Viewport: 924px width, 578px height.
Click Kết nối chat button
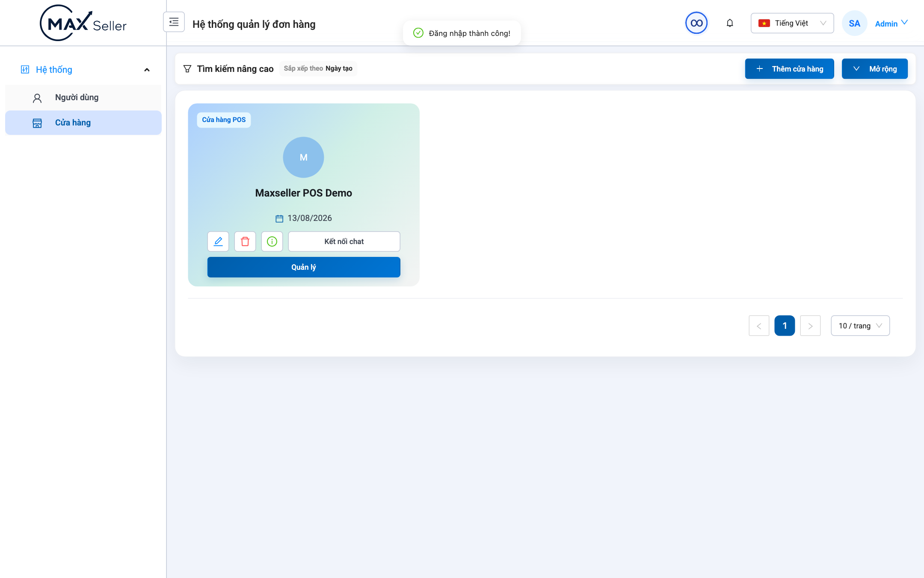(x=344, y=241)
